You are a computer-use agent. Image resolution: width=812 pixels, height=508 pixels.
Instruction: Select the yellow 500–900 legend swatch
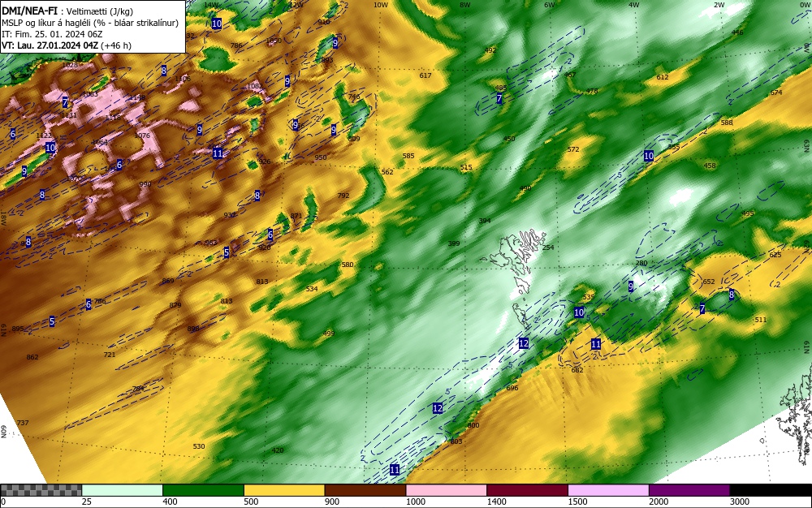(x=284, y=490)
